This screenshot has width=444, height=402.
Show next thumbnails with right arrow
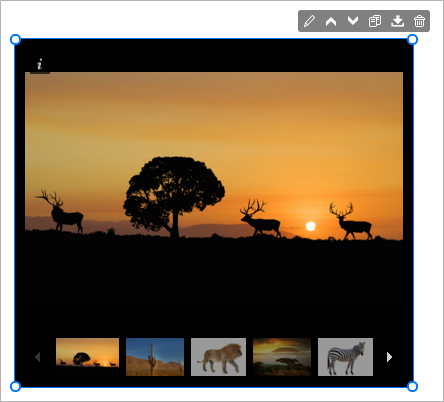tap(389, 357)
